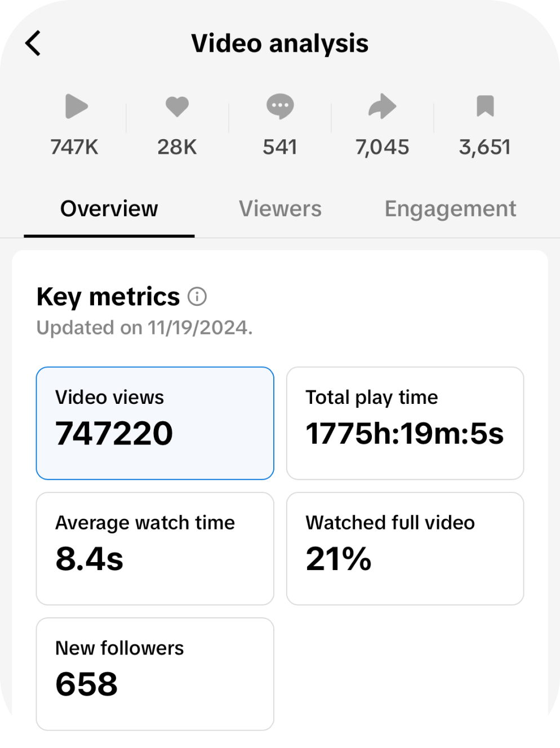Screen dimensions: 560x748
Task: Click the comment bubble icon
Action: click(280, 106)
